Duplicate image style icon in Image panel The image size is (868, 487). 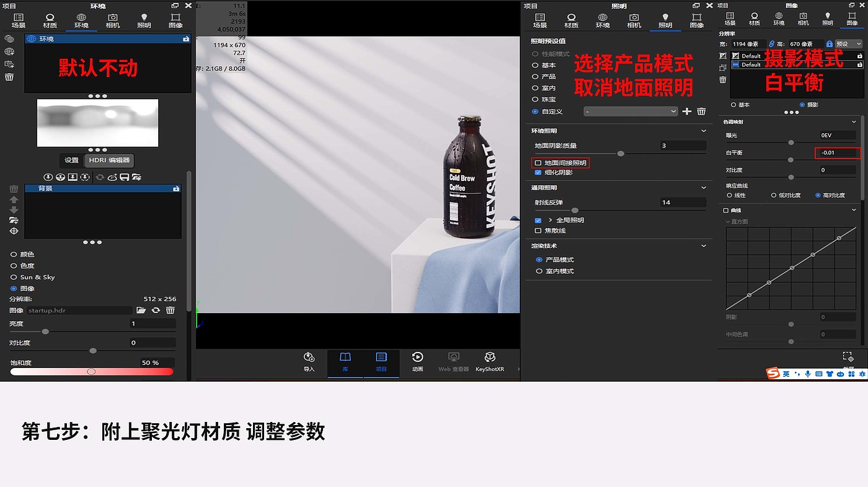pos(723,67)
